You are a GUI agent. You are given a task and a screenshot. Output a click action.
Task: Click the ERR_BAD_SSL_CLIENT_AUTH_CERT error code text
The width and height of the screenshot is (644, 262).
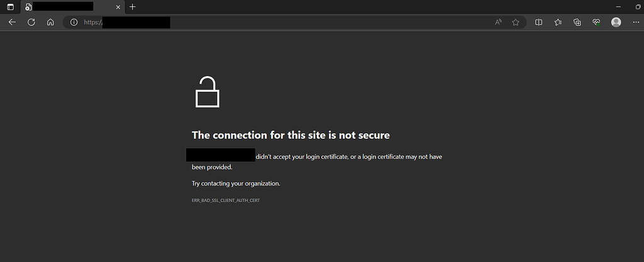pos(226,200)
